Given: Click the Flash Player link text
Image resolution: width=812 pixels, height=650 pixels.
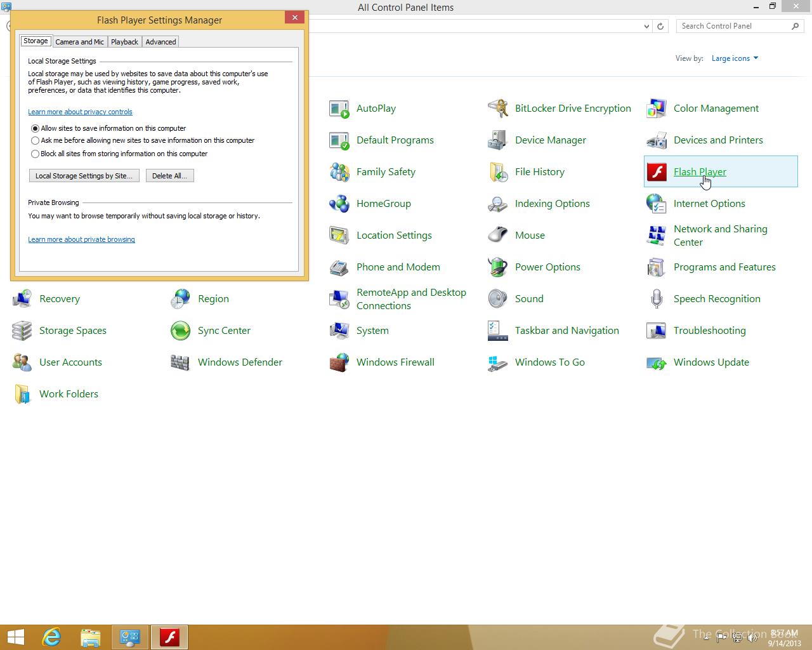Looking at the screenshot, I should (700, 172).
